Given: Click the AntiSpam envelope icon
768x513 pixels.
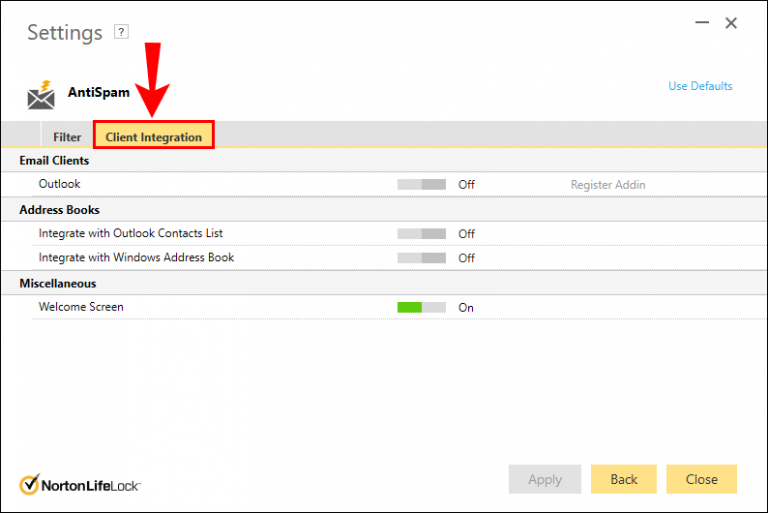Looking at the screenshot, I should point(41,95).
